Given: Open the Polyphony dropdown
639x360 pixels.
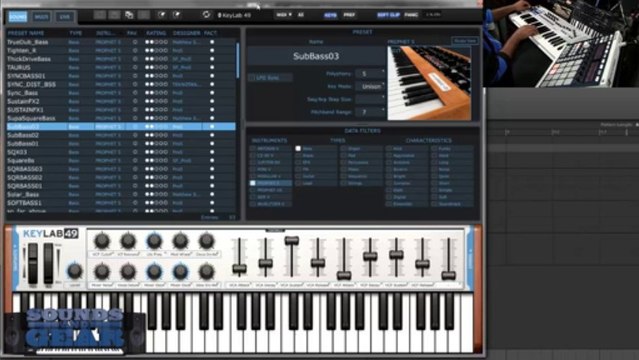Looking at the screenshot, I should (x=370, y=74).
